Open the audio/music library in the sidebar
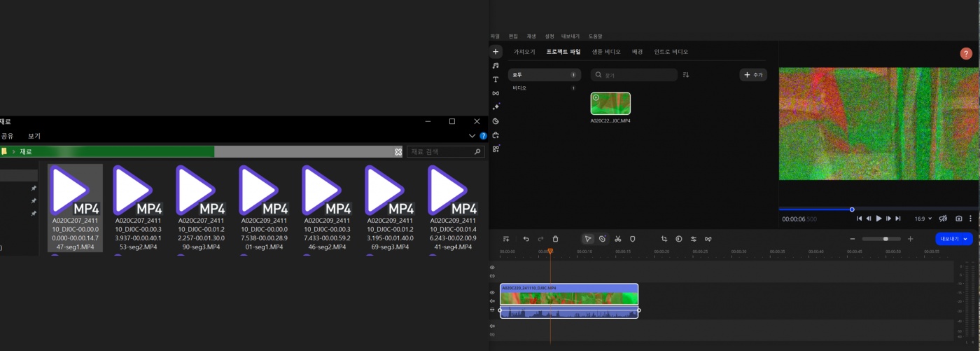The width and height of the screenshot is (980, 351). (496, 66)
